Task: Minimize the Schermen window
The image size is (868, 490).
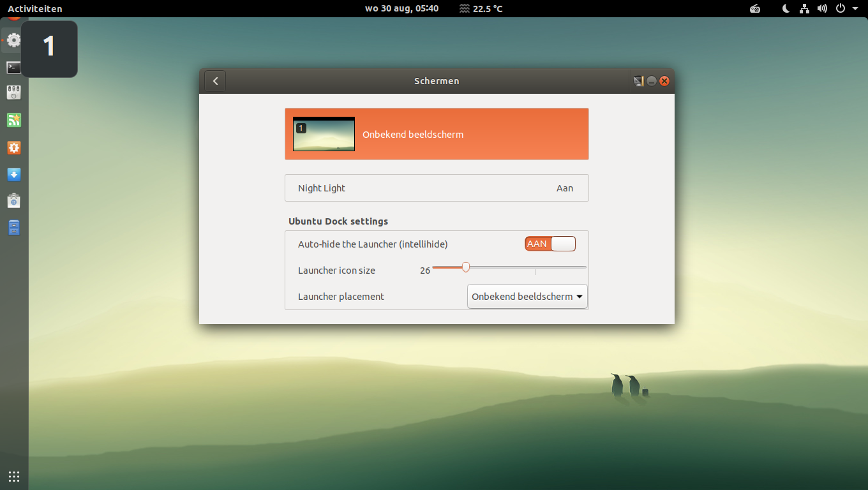Action: click(652, 81)
